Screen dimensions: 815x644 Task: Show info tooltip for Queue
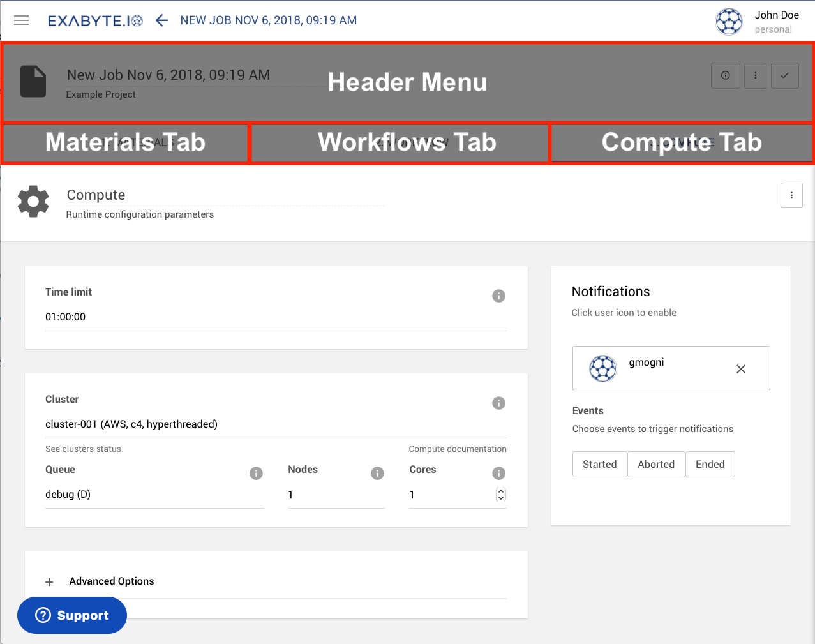[x=256, y=474]
